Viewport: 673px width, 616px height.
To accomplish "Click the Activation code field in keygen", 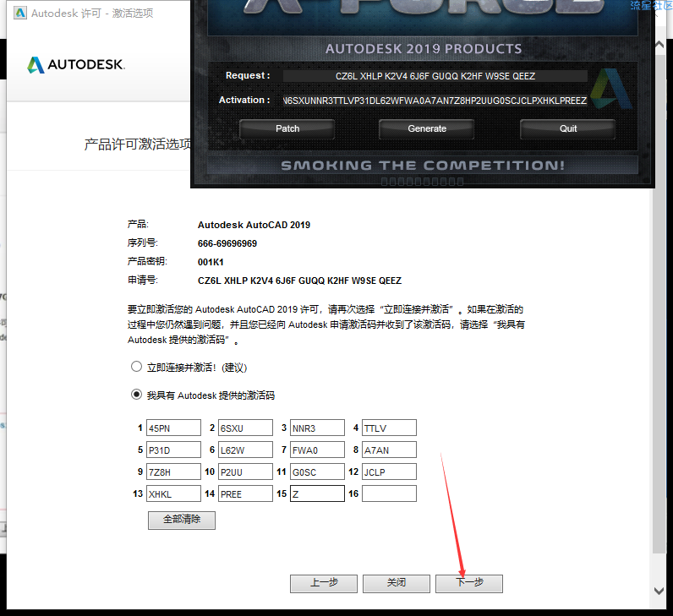I will point(435,101).
